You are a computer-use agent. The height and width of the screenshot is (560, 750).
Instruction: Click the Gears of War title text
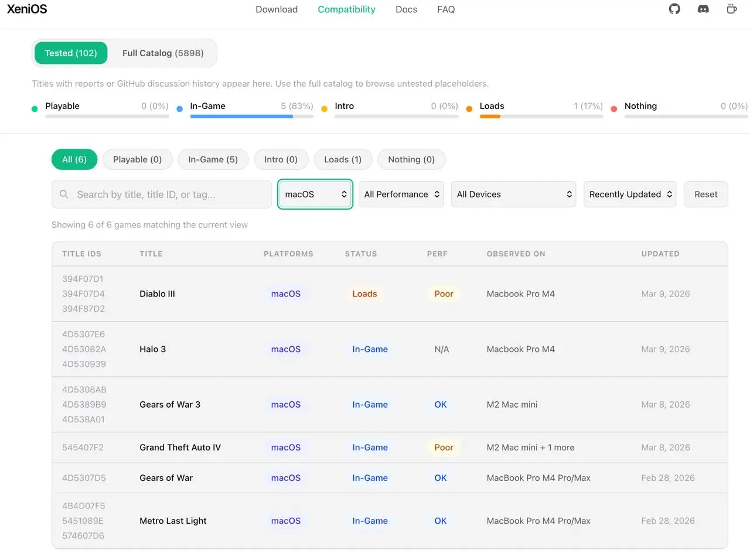[166, 478]
